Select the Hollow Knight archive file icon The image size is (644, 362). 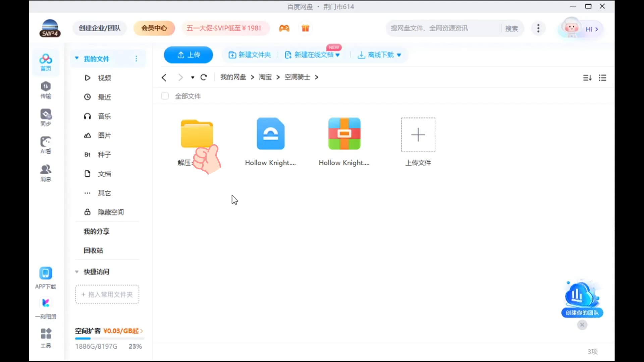pyautogui.click(x=344, y=134)
